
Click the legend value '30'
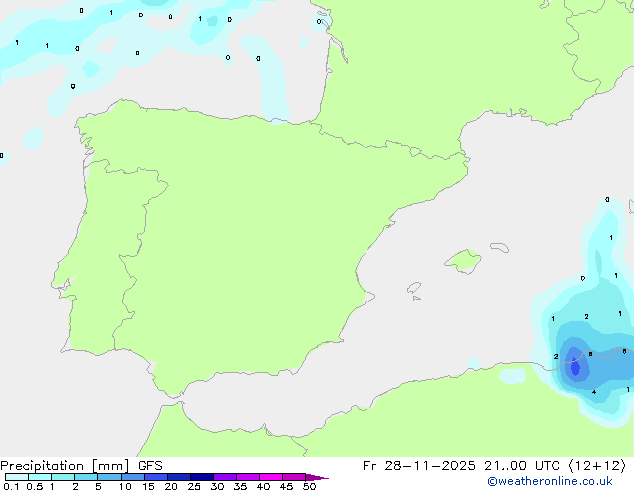point(217,486)
